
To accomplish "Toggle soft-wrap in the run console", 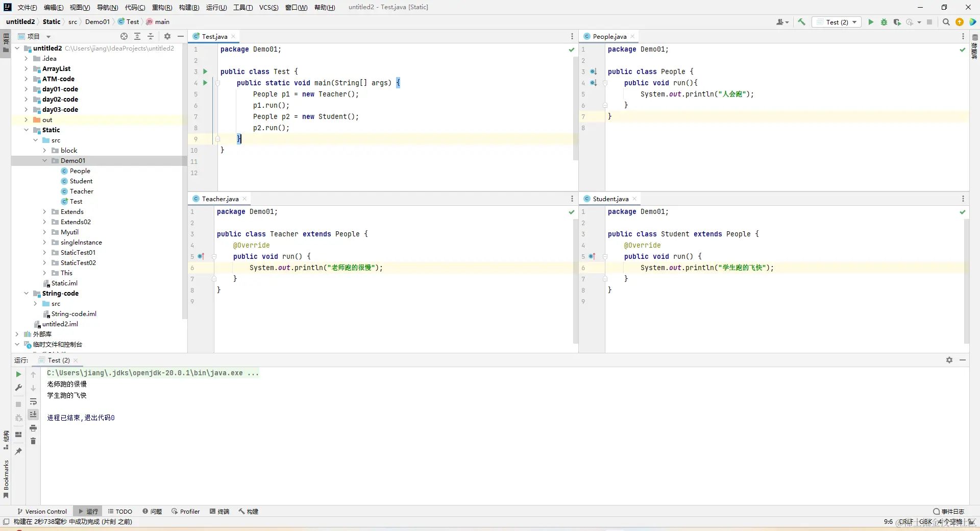I will click(x=33, y=401).
